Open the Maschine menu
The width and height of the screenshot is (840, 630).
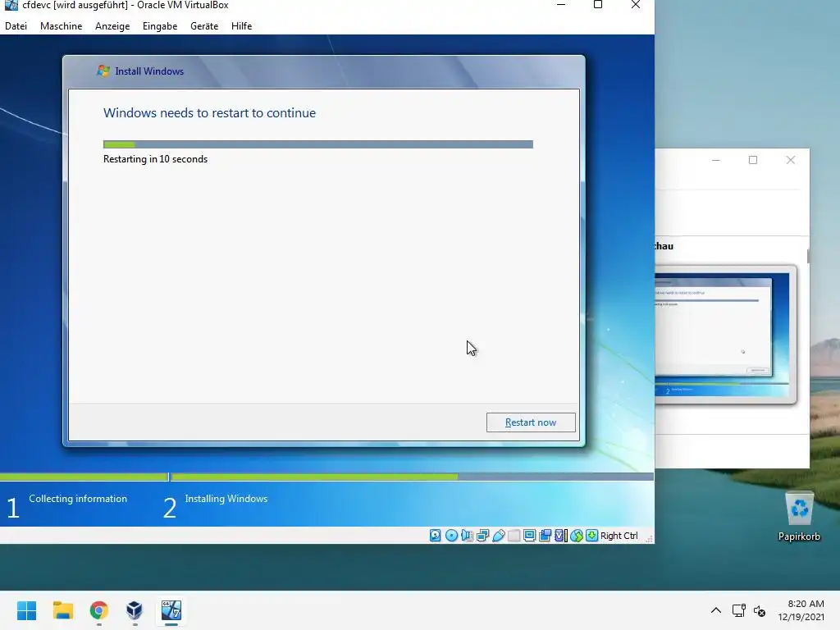[x=61, y=25]
